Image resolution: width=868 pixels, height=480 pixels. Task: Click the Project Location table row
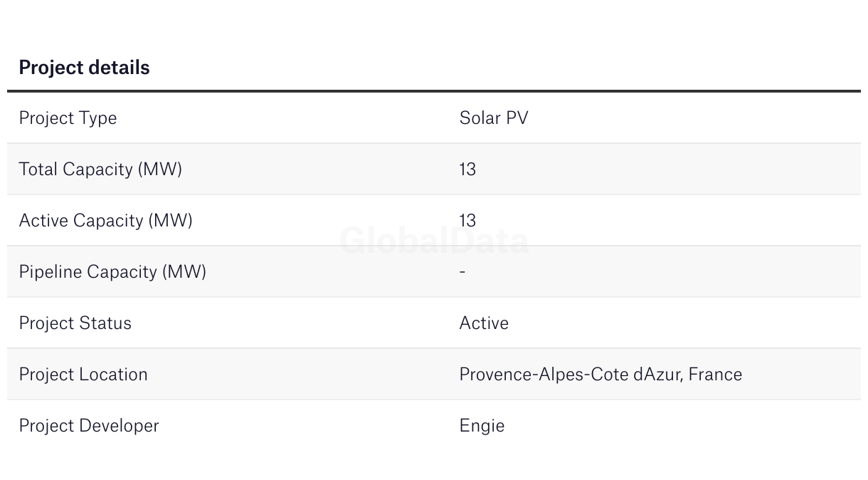434,375
